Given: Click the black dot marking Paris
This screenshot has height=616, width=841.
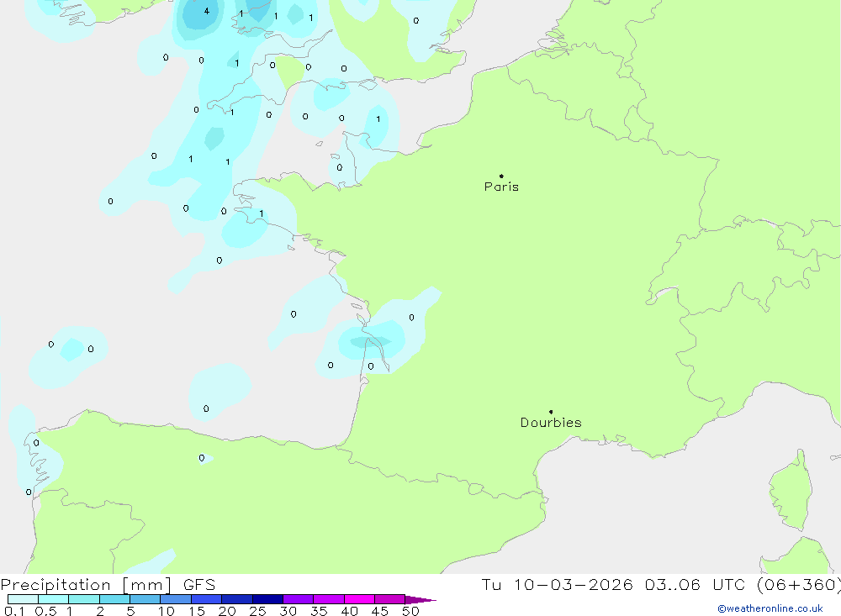Looking at the screenshot, I should pos(501,176).
